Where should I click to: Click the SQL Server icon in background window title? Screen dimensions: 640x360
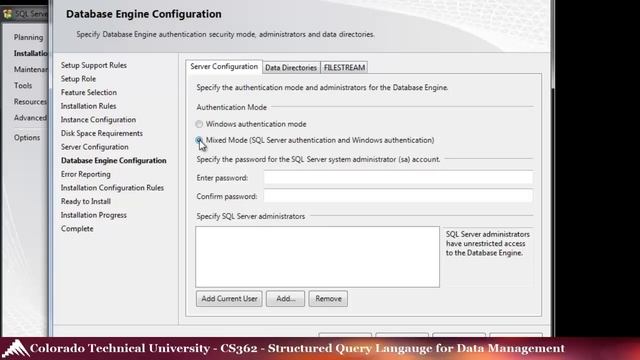[x=7, y=14]
